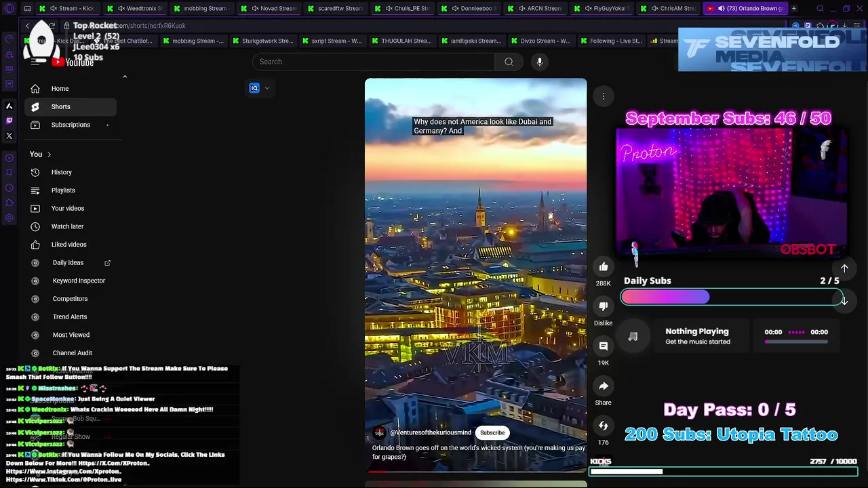Open the Short's three-dot options menu

pos(603,96)
